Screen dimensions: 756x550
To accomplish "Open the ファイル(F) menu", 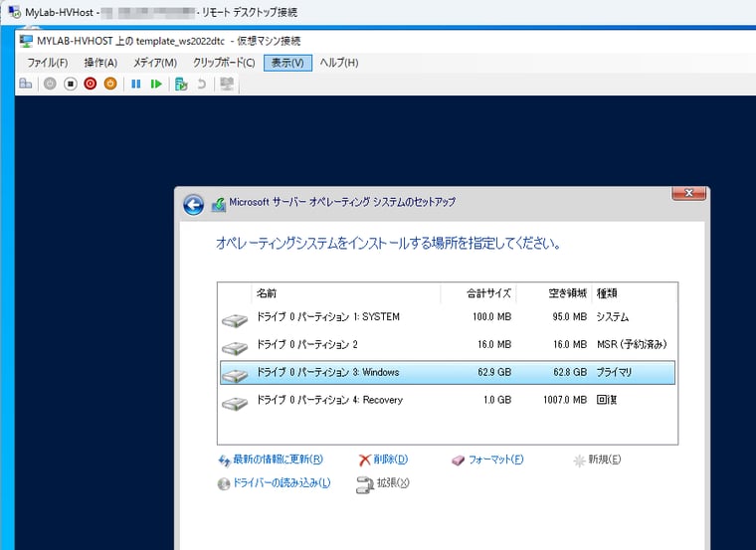I will (48, 63).
